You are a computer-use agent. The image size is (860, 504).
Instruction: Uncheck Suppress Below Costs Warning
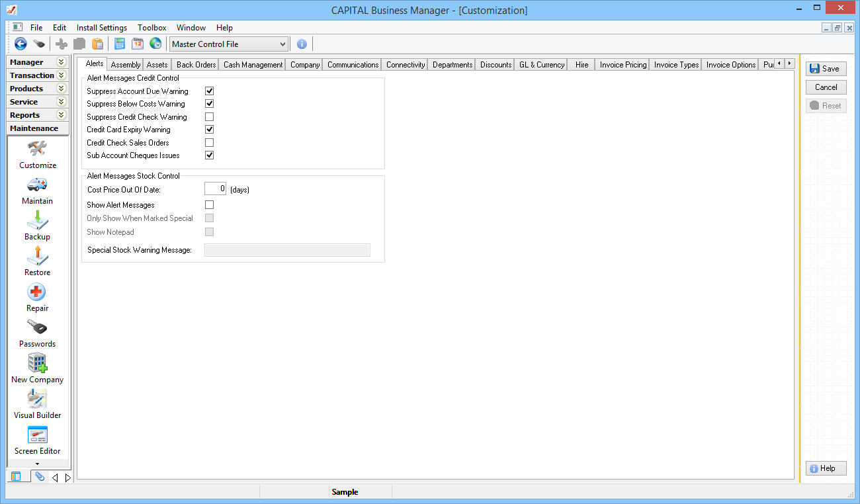click(x=209, y=104)
